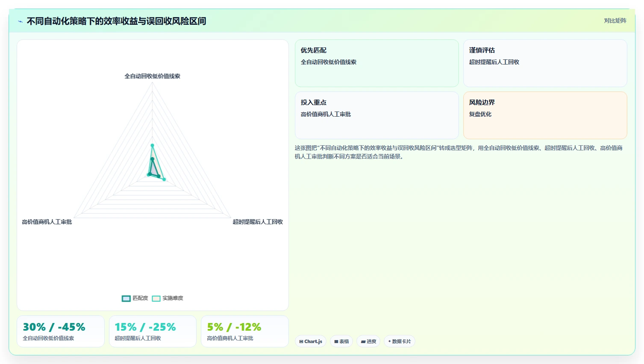Click the 超时提醒后人工回收 label under 15%

click(x=138, y=338)
